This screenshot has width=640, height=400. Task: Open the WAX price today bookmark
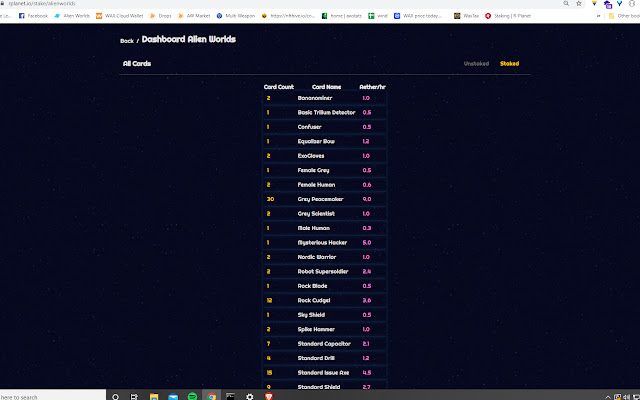click(418, 16)
